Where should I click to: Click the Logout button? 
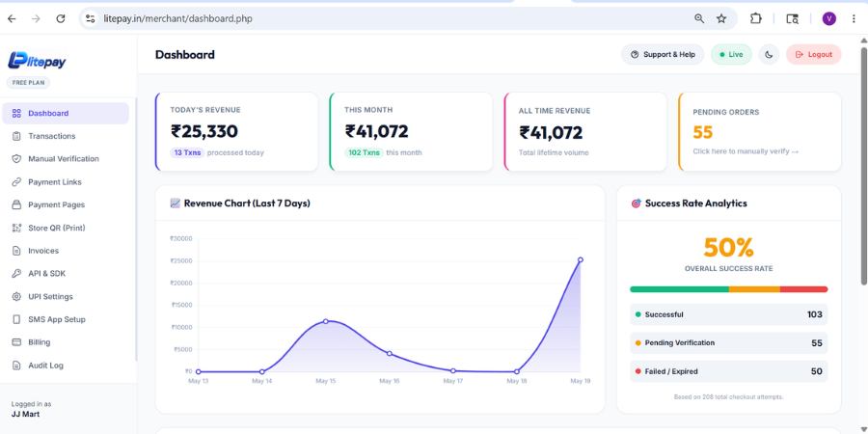(813, 54)
